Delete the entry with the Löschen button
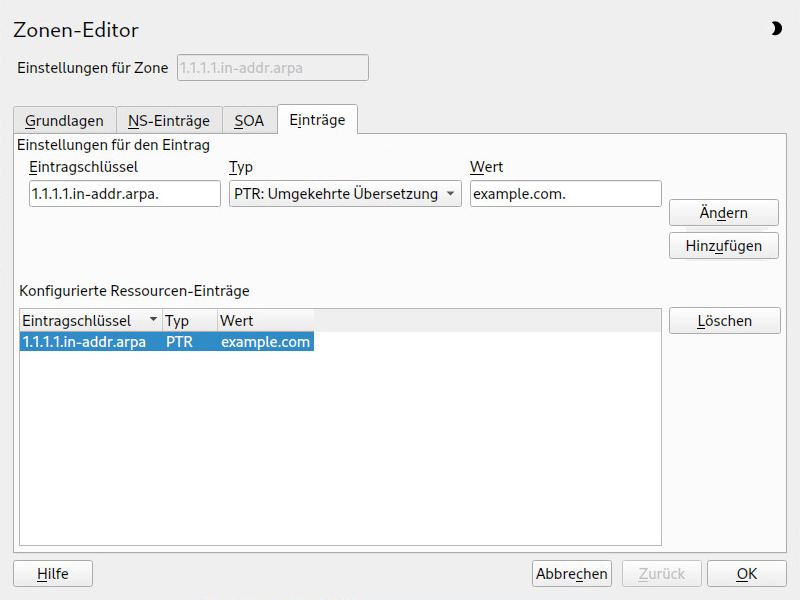This screenshot has height=600, width=800. 724,320
